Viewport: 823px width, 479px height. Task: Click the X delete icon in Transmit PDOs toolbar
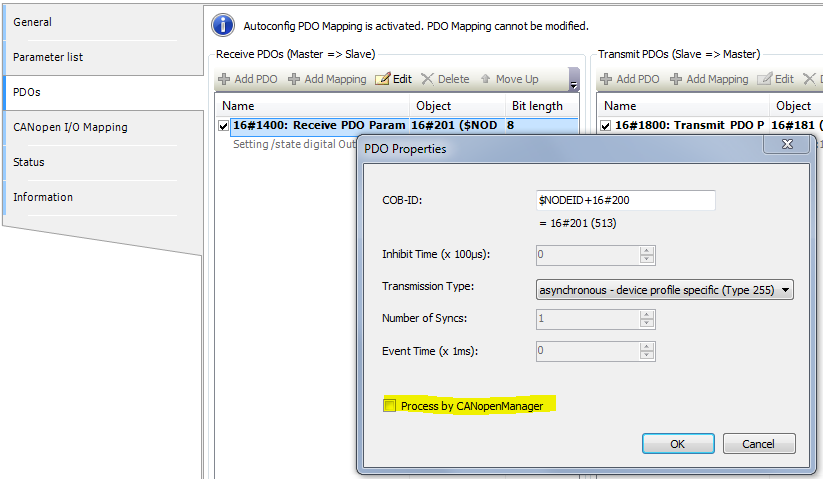coord(809,79)
